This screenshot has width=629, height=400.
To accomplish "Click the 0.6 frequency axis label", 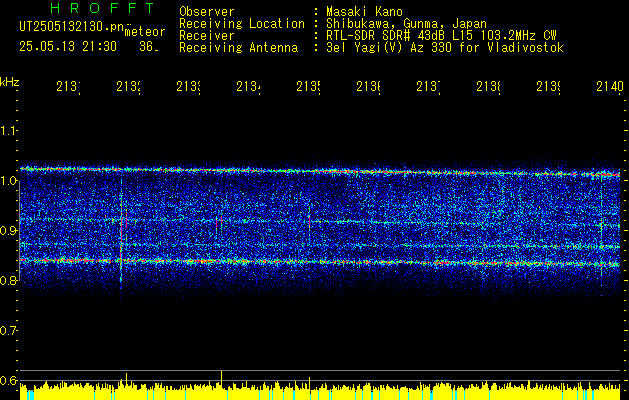I will pos(9,380).
